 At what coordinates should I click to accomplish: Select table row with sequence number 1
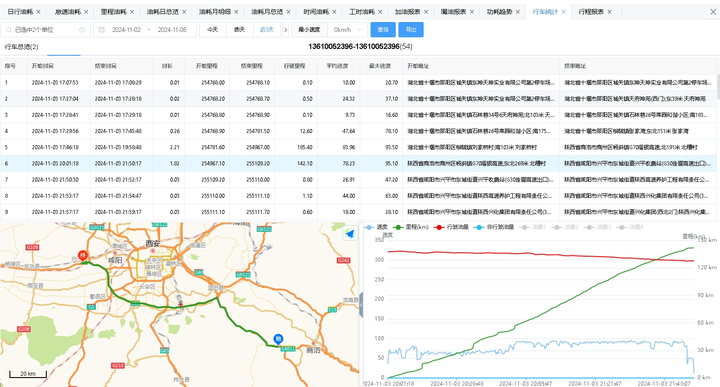(x=358, y=83)
